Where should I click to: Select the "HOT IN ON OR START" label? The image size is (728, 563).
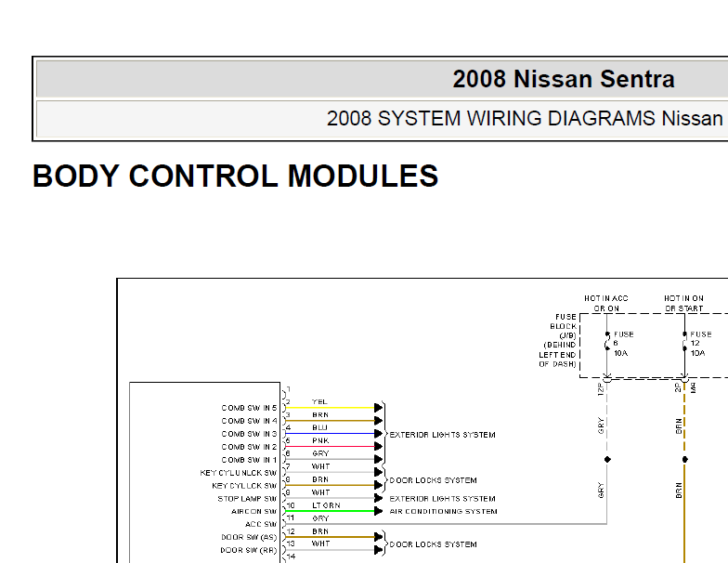pyautogui.click(x=683, y=303)
